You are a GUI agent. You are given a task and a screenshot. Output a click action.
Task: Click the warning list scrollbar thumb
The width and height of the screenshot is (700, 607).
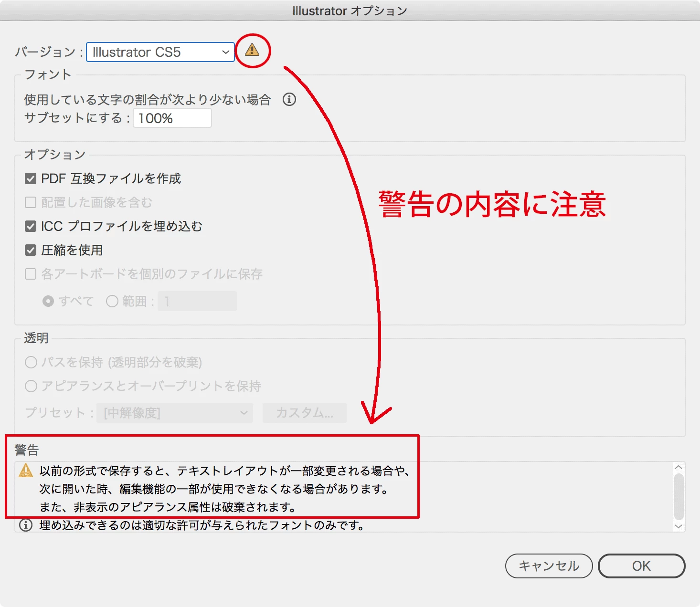679,497
